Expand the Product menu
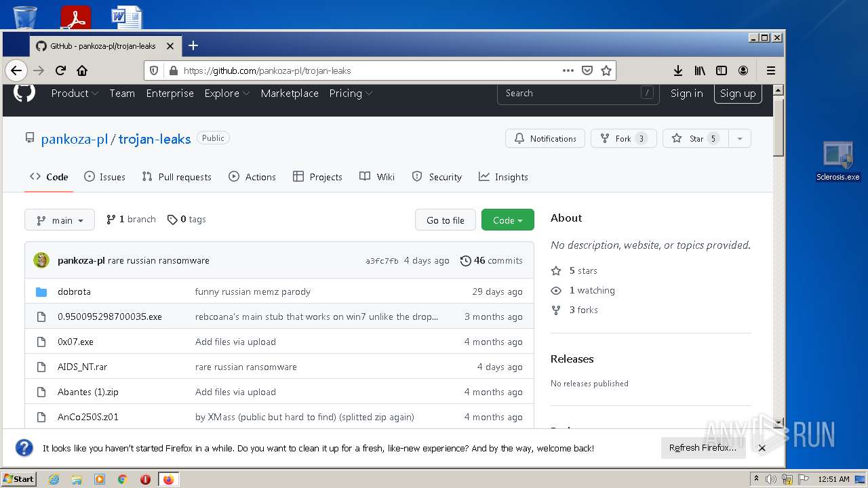Screen dimensions: 868x488 (75, 93)
